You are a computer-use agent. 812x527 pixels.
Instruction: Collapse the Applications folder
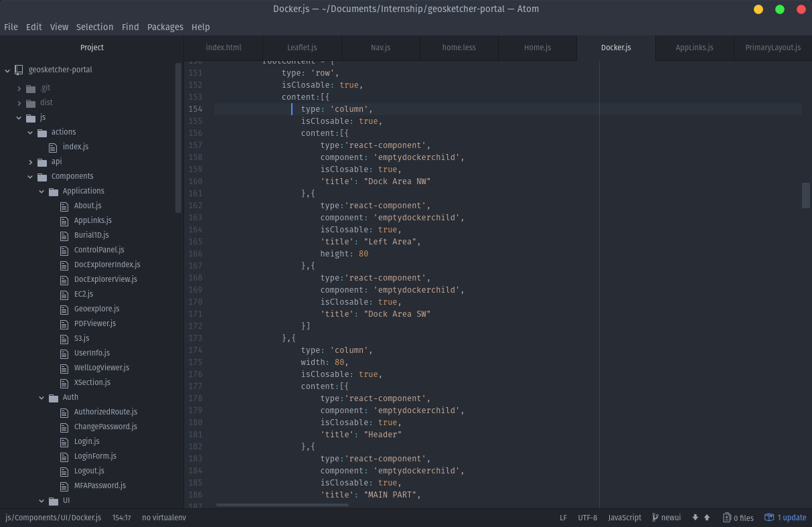point(42,192)
